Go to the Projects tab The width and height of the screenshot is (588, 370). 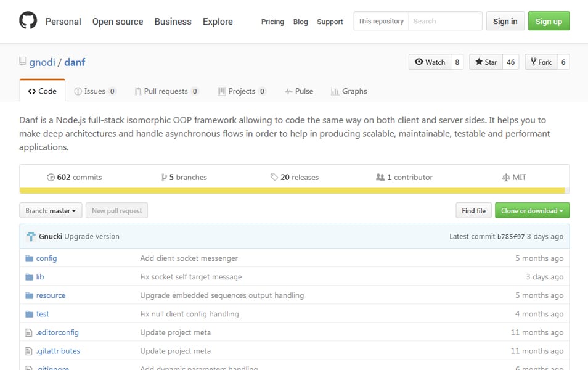click(242, 91)
